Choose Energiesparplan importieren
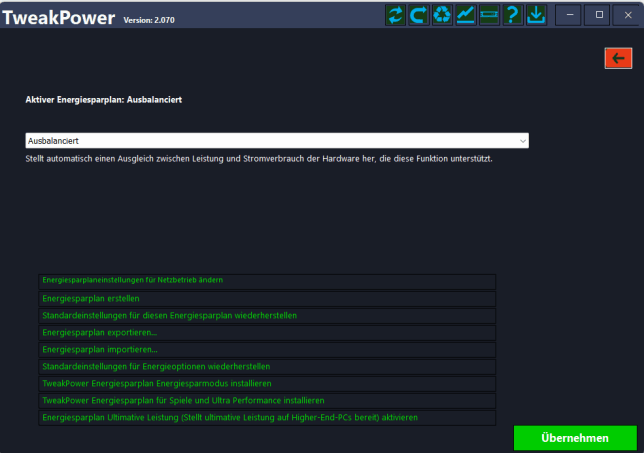Screen dimensions: 644x453 (267, 349)
